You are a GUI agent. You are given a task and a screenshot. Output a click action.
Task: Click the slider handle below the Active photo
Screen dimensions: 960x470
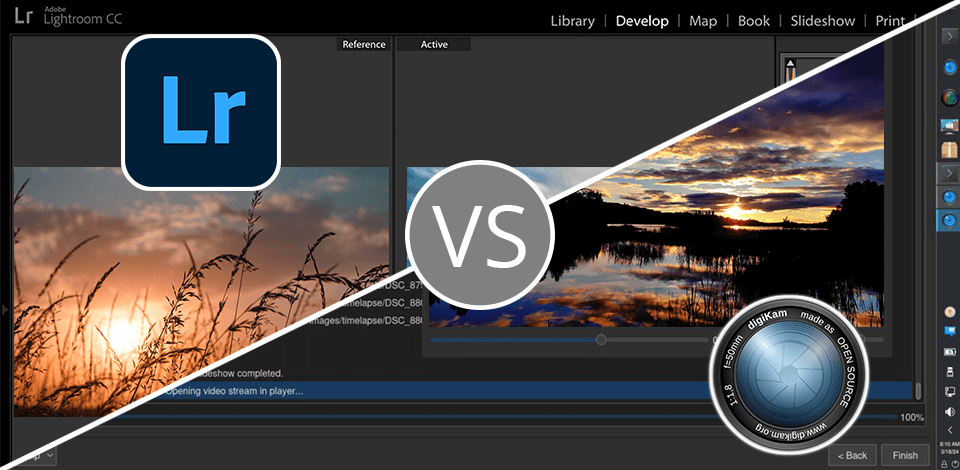(x=601, y=339)
